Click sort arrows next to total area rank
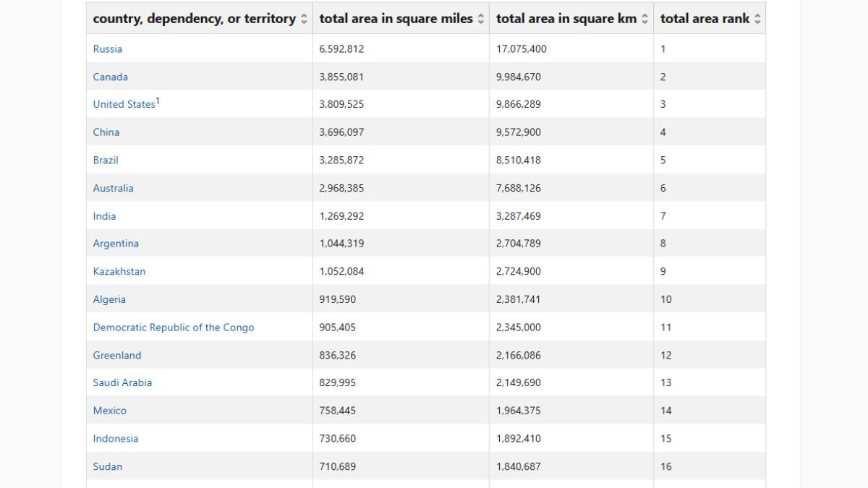The width and height of the screenshot is (868, 488). coord(757,20)
